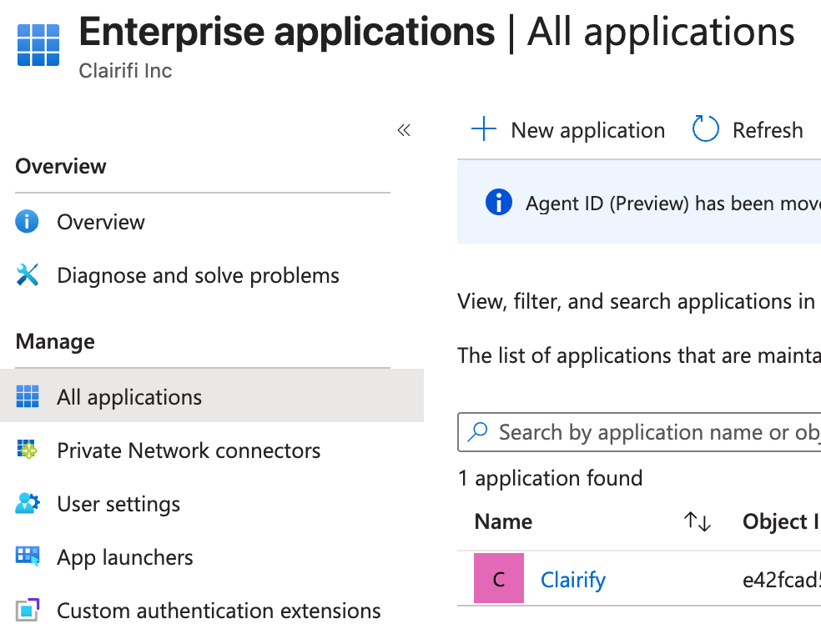Click the All applications grid icon

[x=28, y=397]
